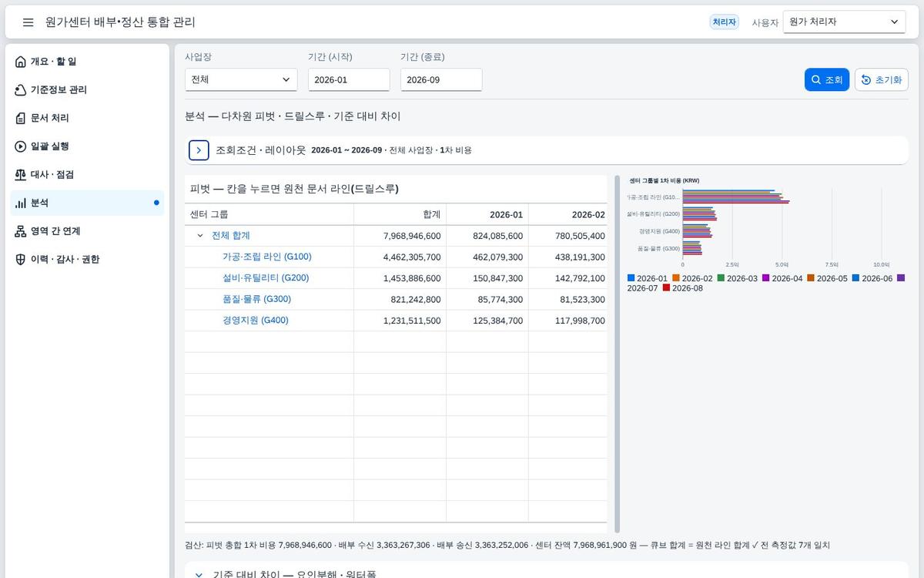Click the play icon beside 일괄 실행

21,146
